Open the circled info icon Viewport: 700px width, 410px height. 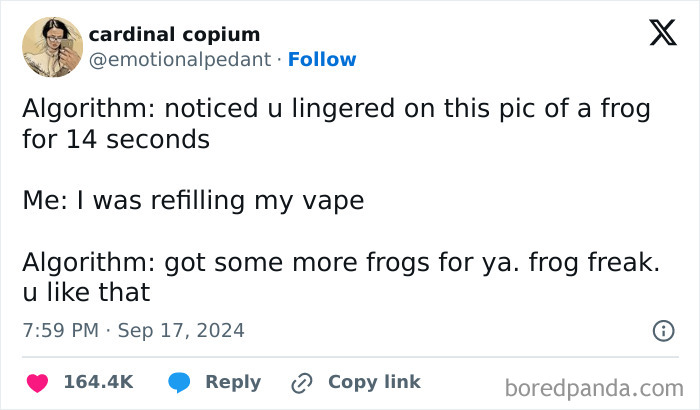click(661, 330)
